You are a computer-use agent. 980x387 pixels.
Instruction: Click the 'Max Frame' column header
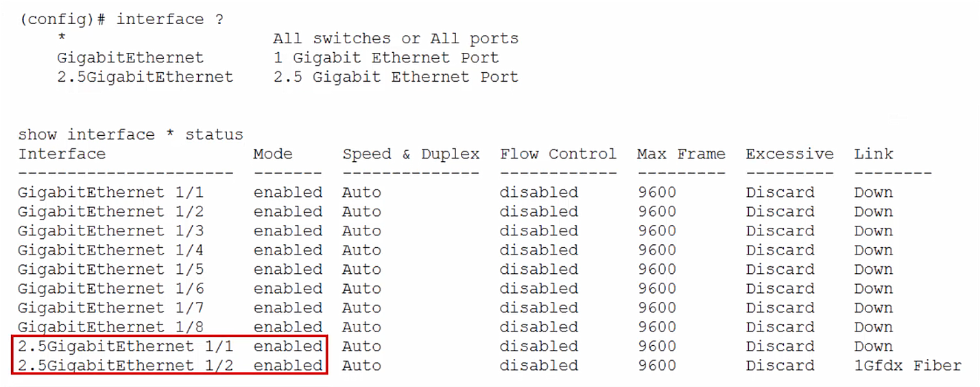[681, 154]
